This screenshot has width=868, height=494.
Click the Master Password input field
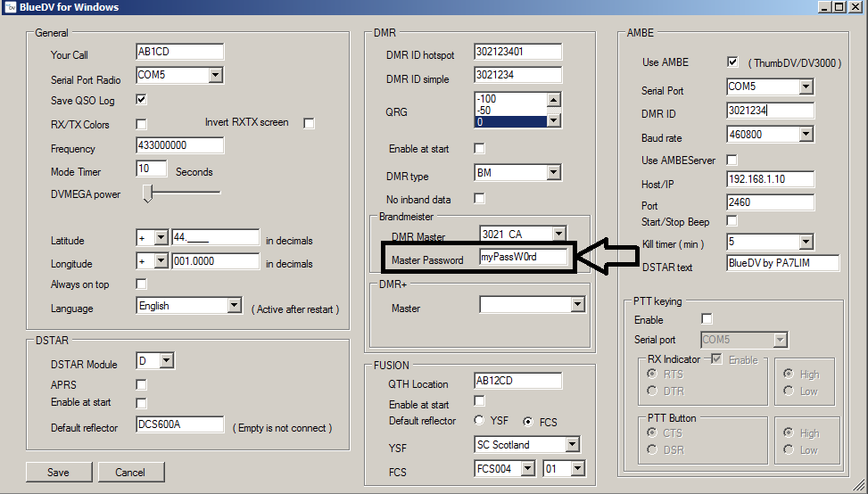coord(522,257)
